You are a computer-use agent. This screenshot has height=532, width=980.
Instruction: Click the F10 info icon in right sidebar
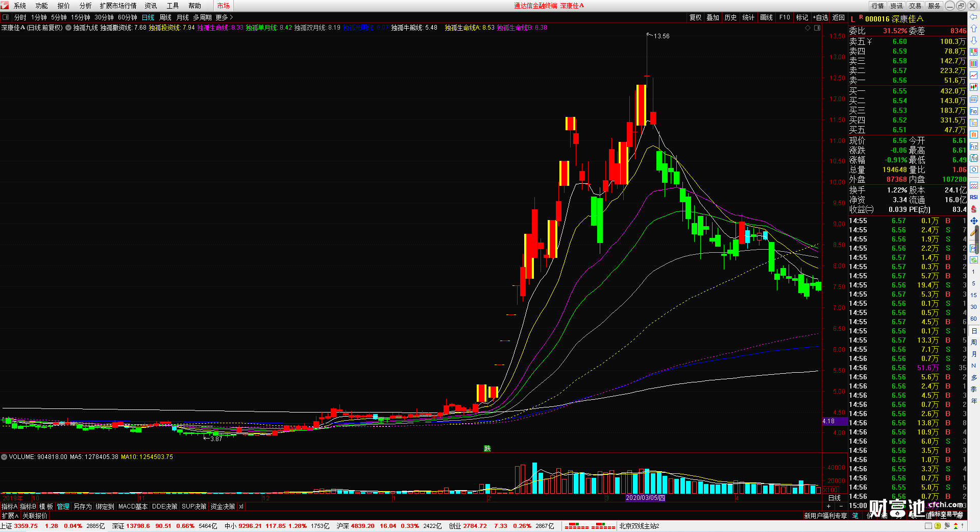974,111
